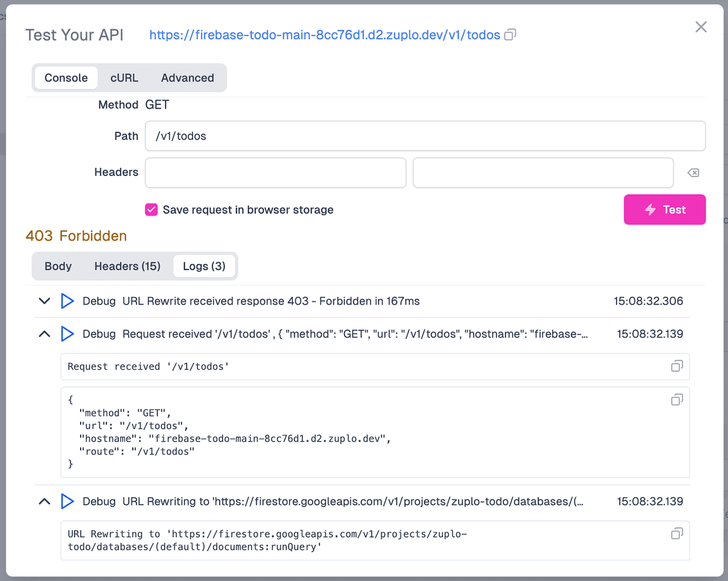Click the play icon beside URL Rewriting log entry
The image size is (728, 581).
67,501
